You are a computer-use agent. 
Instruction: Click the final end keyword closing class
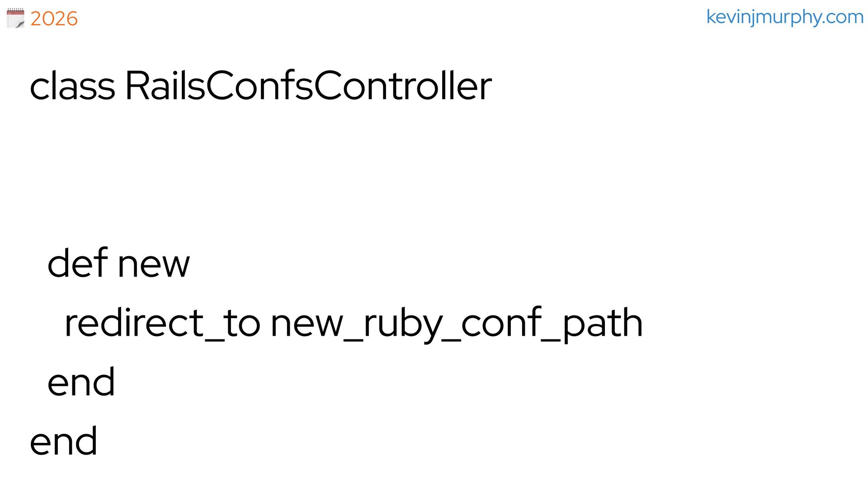[x=64, y=441]
